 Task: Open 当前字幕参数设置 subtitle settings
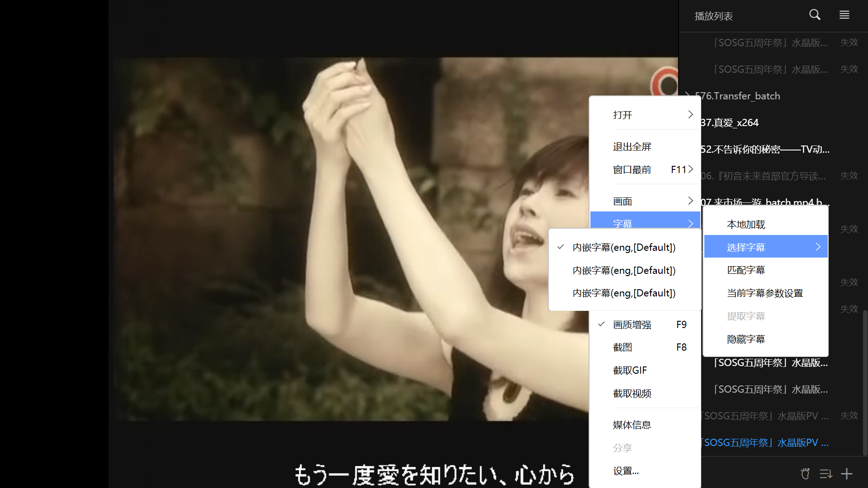[764, 293]
